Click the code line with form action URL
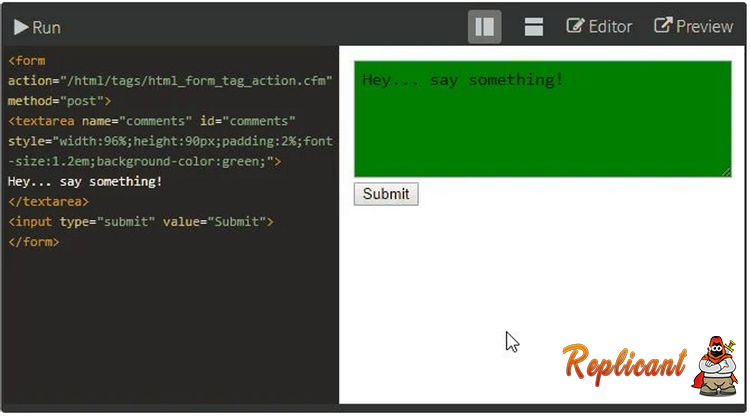This screenshot has height=416, width=750. (x=170, y=81)
